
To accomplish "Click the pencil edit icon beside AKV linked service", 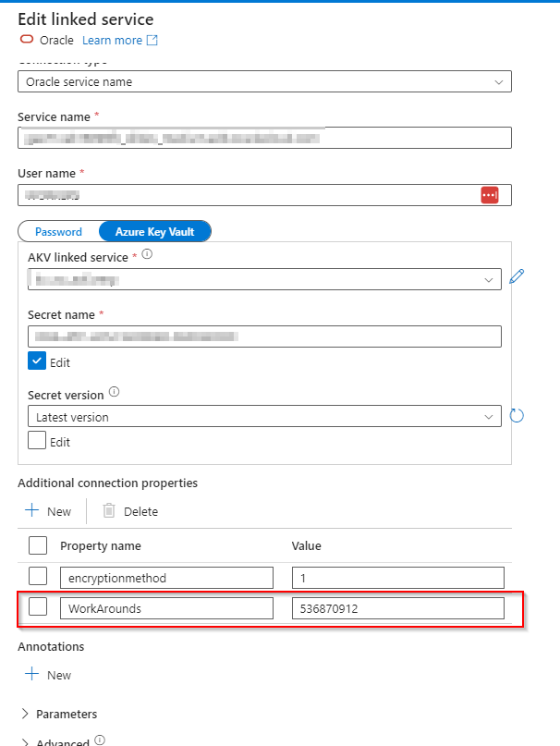I will coord(517,276).
